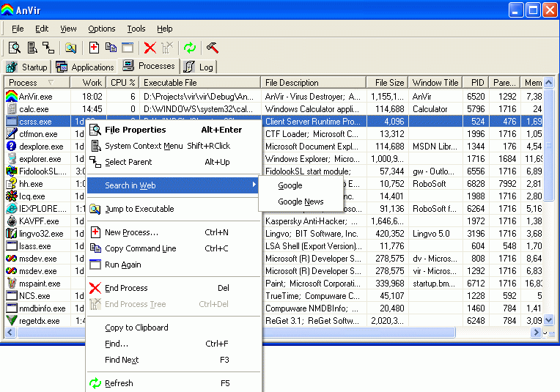
Task: Click IEXPLORE icon in process list
Action: pyautogui.click(x=12, y=209)
